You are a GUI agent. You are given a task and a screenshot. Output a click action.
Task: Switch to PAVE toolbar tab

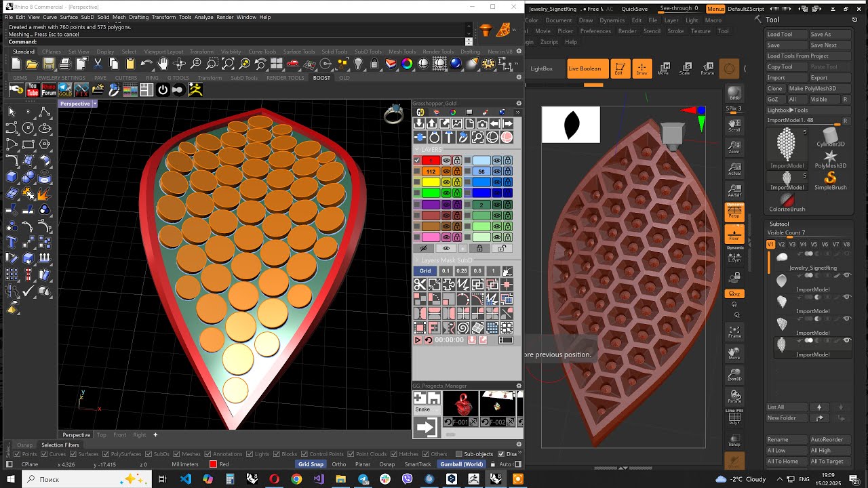click(x=100, y=78)
